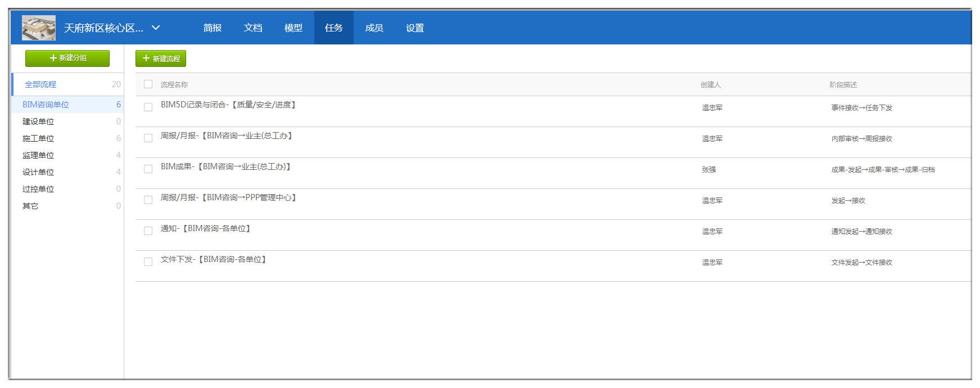Image resolution: width=980 pixels, height=388 pixels.
Task: Open the 成员 tab
Action: coord(374,28)
